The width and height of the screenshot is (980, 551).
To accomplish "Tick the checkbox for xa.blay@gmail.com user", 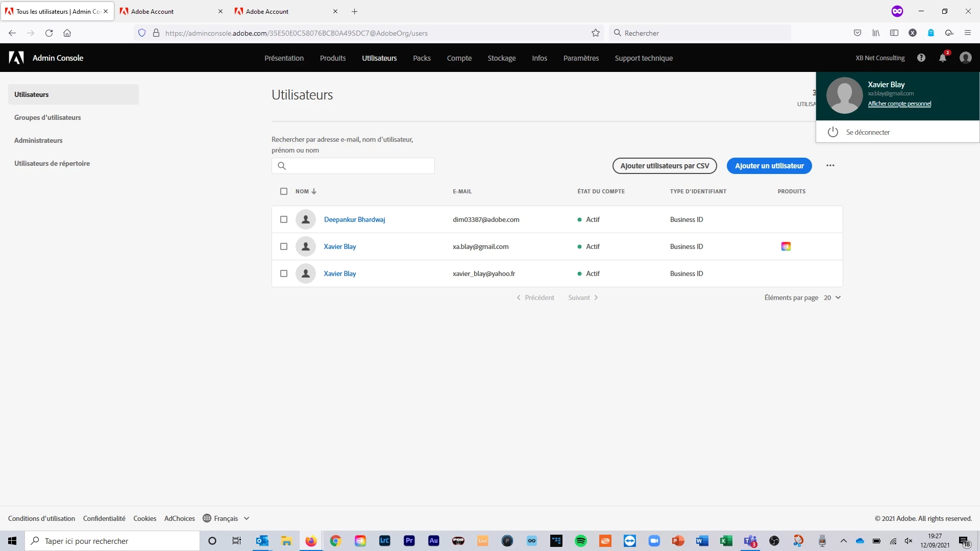I will point(284,247).
